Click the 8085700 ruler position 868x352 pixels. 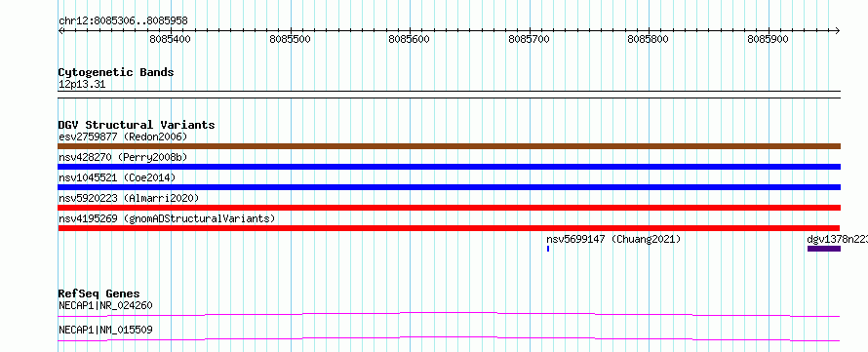[529, 39]
